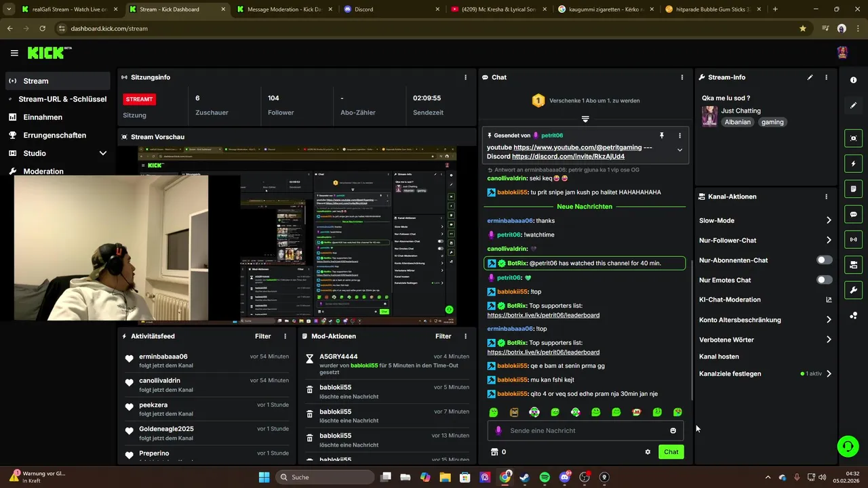Click the Just Chatting category thumbnail

(709, 116)
